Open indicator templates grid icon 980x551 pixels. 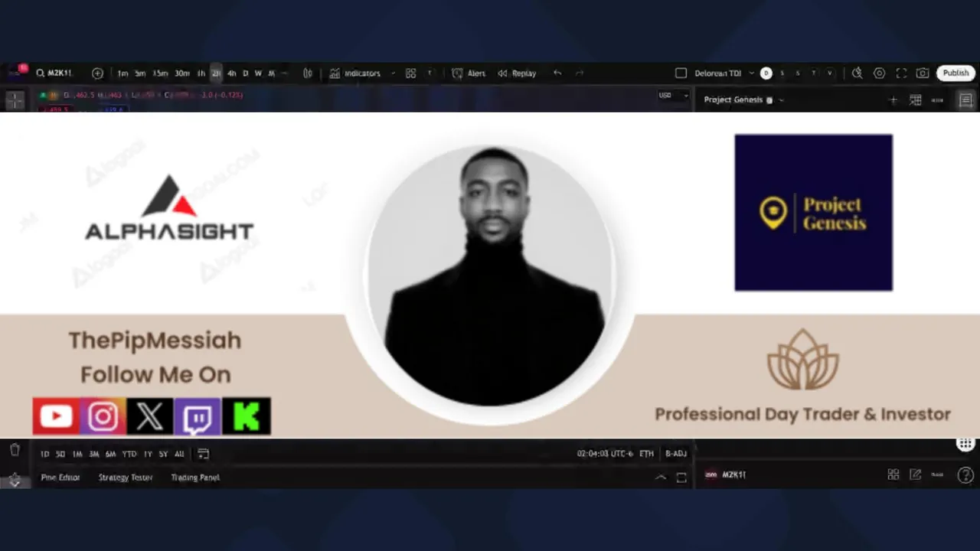pos(410,73)
